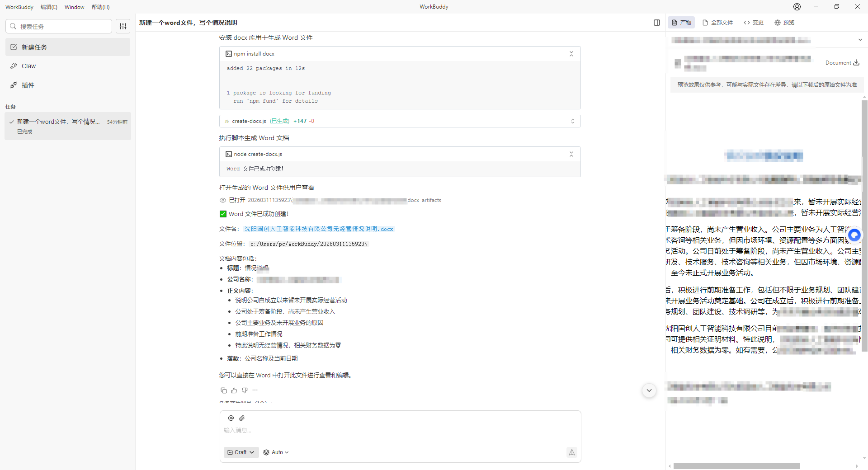The height and width of the screenshot is (470, 868).
Task: Click the floating blue assistant icon
Action: (854, 235)
